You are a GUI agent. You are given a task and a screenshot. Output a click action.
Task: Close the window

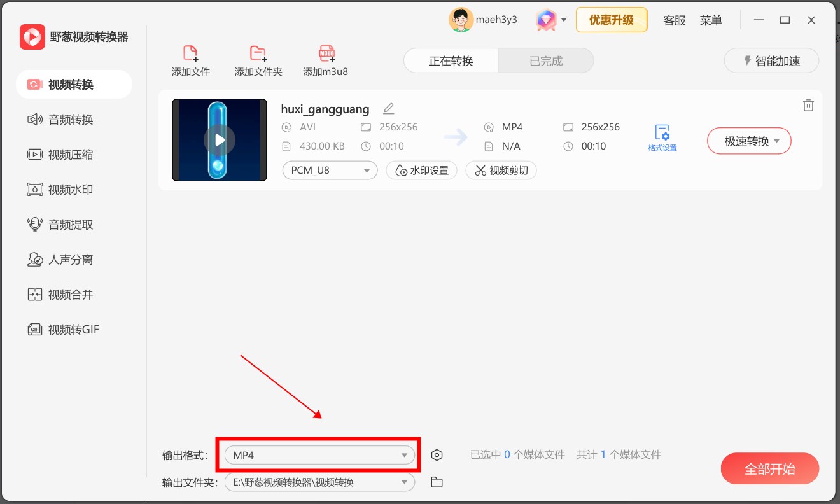(x=811, y=20)
